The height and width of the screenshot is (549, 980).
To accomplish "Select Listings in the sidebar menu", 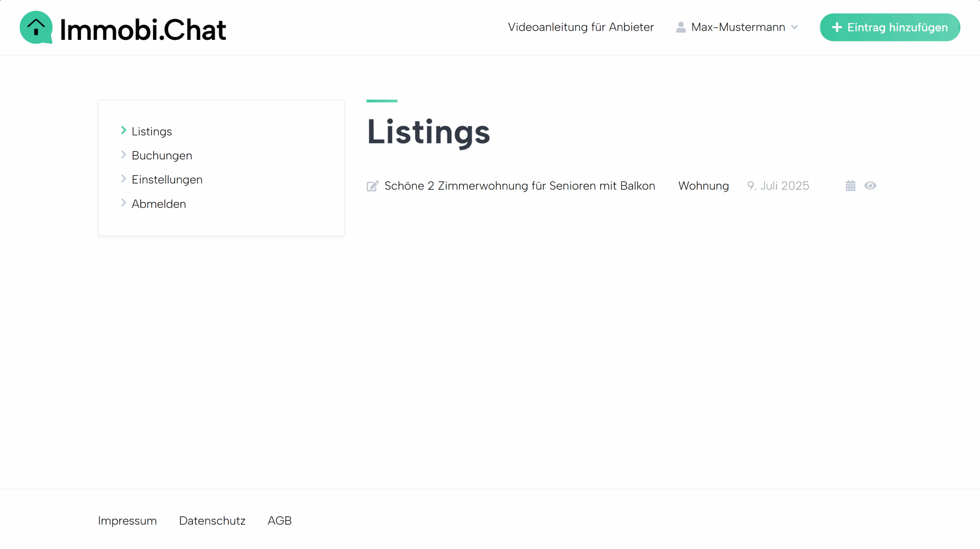I will pyautogui.click(x=152, y=131).
